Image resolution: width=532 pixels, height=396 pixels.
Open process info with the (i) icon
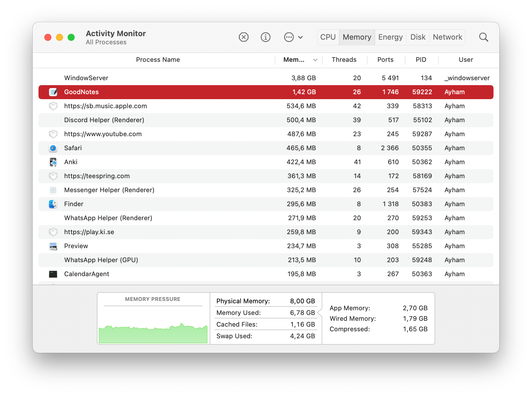tap(265, 37)
